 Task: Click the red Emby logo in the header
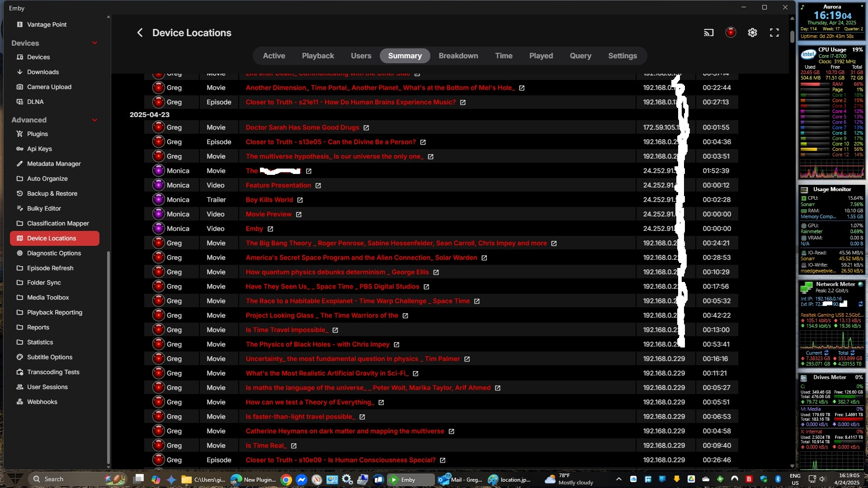(731, 33)
